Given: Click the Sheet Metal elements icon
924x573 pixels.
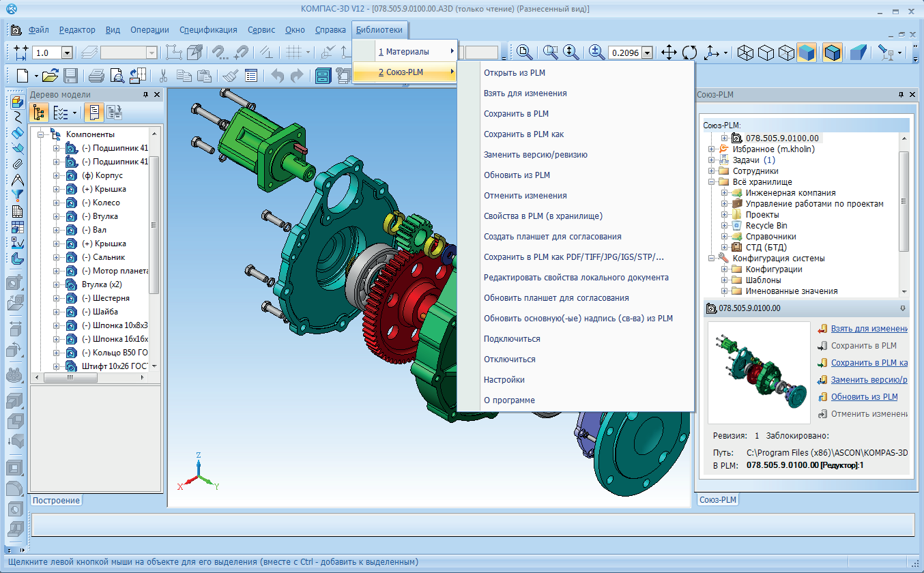Looking at the screenshot, I should tap(18, 259).
